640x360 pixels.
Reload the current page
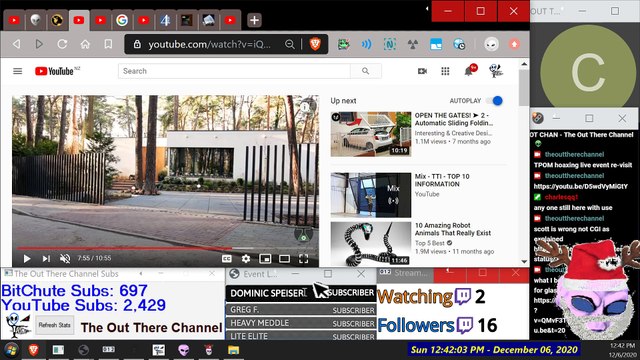pyautogui.click(x=62, y=44)
